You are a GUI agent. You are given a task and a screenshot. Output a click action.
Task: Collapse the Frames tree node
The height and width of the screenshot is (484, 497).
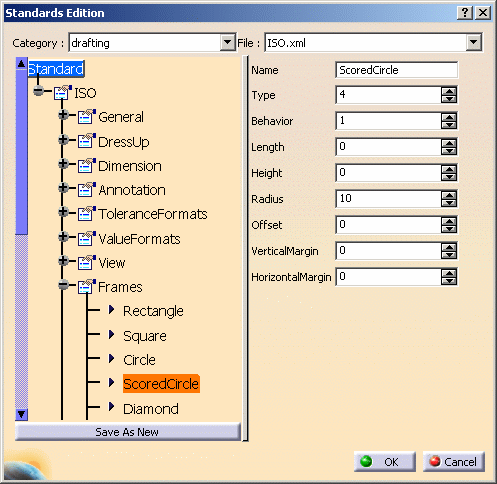63,285
